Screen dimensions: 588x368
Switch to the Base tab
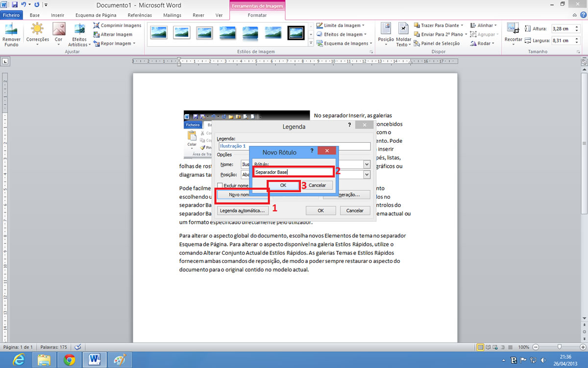click(x=35, y=15)
